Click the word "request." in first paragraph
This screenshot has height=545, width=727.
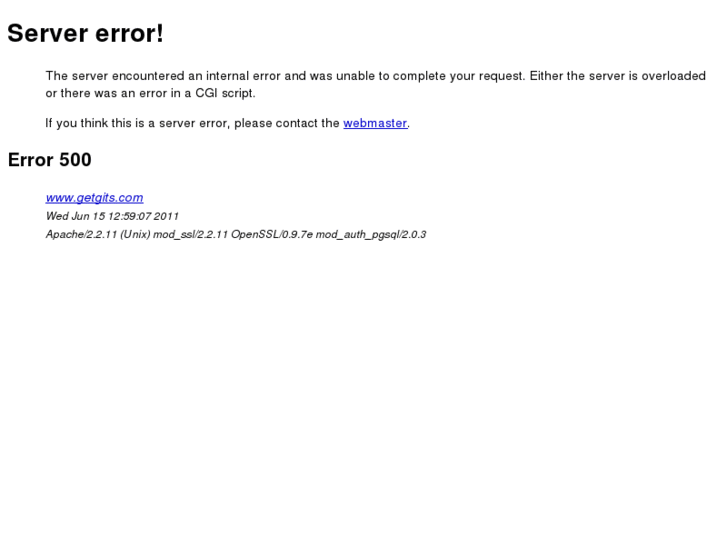pos(502,76)
